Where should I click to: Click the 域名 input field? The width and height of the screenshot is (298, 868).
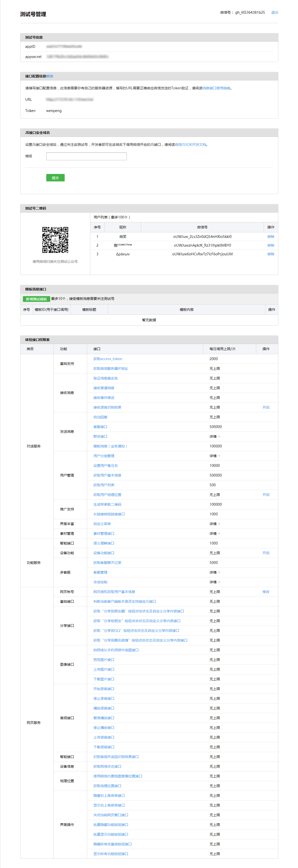[86, 156]
